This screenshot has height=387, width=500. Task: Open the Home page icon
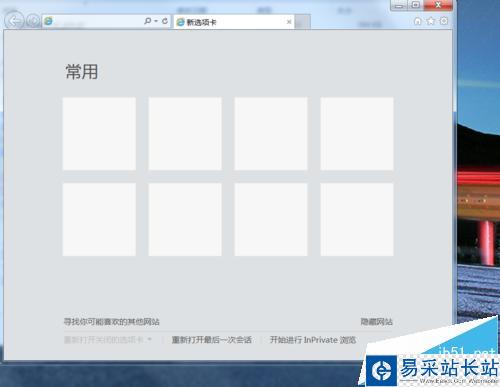click(x=417, y=21)
